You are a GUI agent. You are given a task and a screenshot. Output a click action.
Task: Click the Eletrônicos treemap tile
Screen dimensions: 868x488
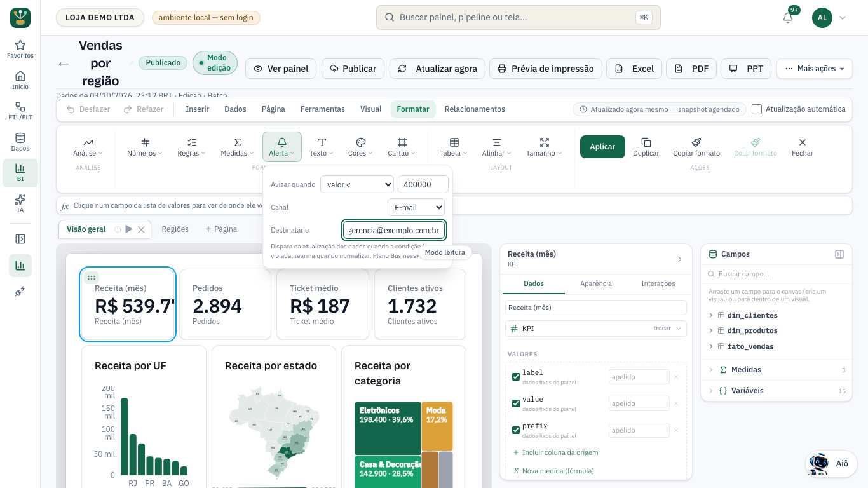[x=388, y=428]
